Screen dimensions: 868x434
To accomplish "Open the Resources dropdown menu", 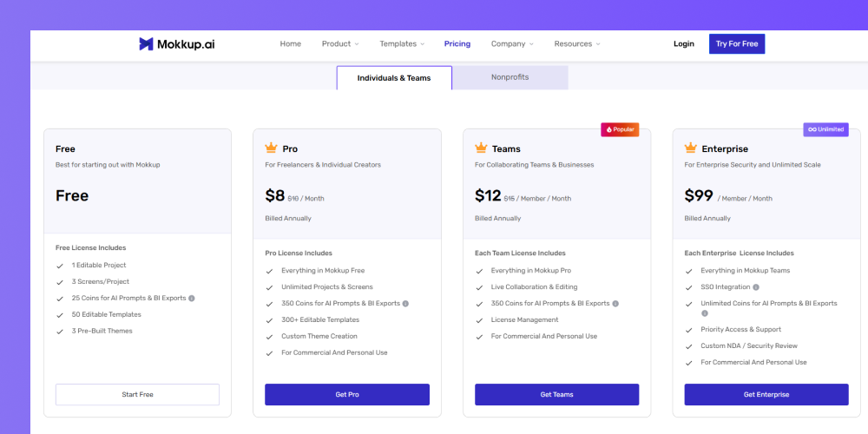I will [x=577, y=43].
